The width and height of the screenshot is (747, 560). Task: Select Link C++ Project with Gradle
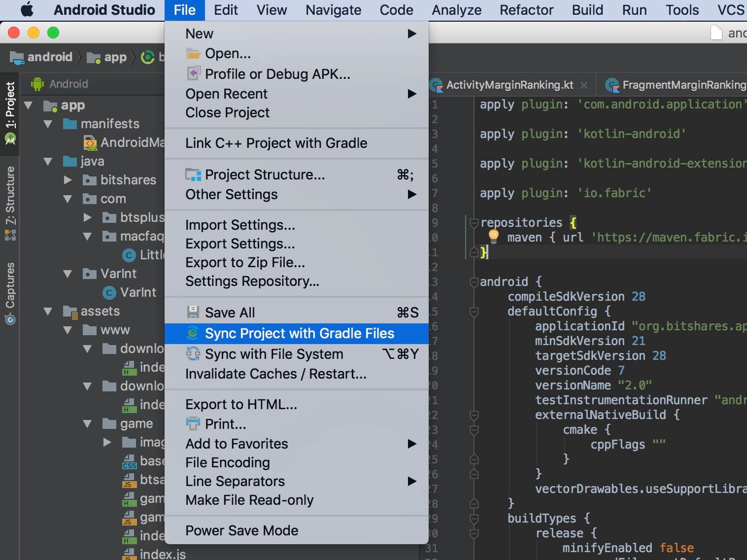297,143
